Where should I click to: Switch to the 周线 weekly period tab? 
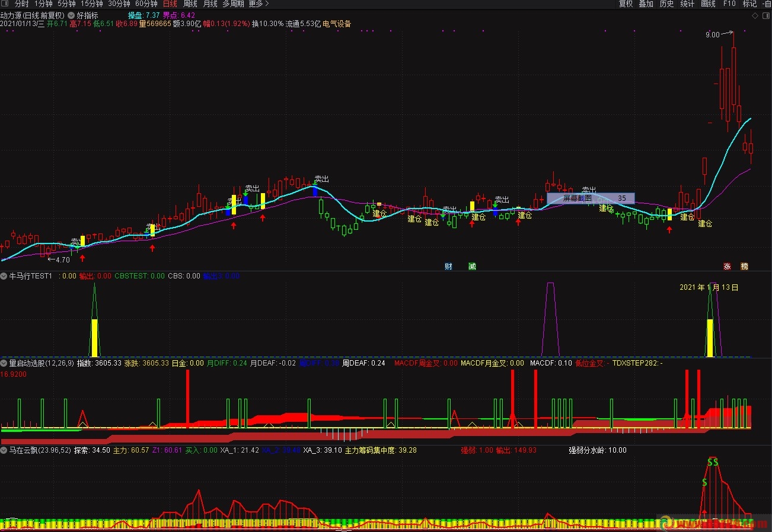pyautogui.click(x=190, y=4)
